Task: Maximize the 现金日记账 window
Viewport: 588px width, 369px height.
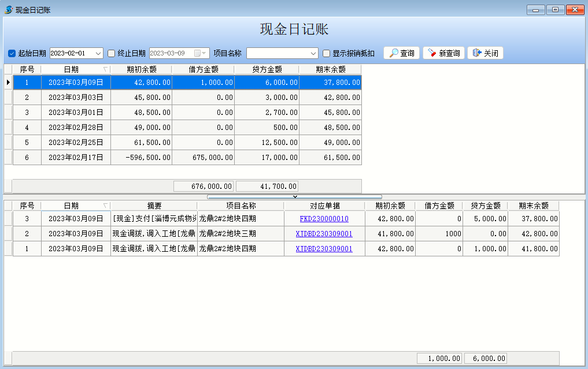Action: click(555, 10)
